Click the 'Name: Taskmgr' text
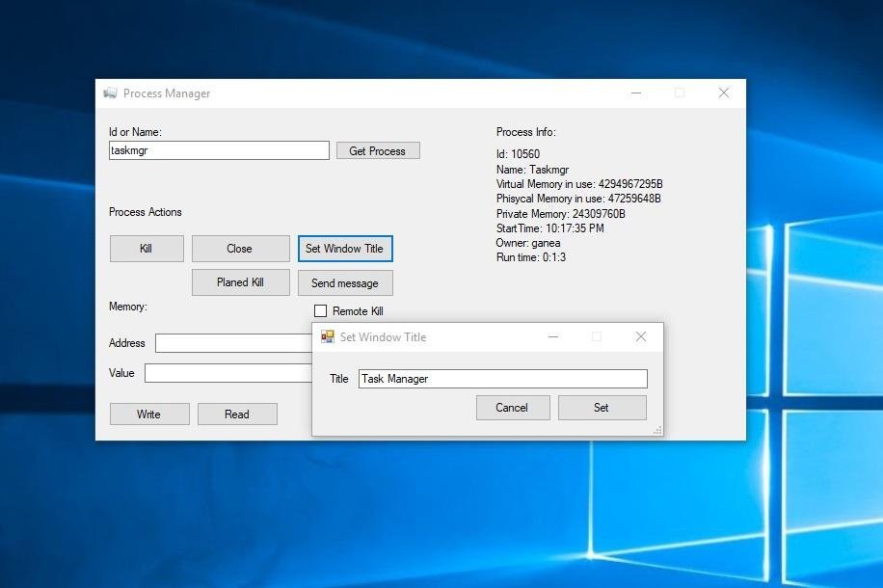883x588 pixels. pyautogui.click(x=532, y=169)
